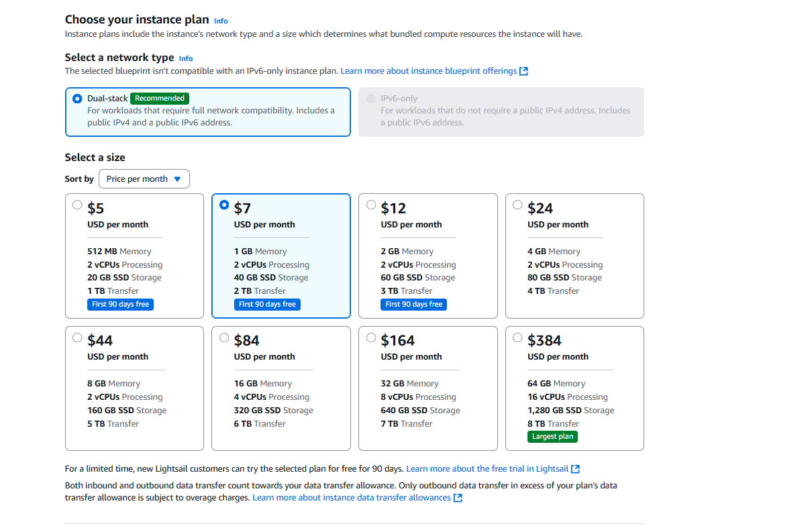
Task: Pick the $84 per month plan radio
Action: tap(224, 337)
